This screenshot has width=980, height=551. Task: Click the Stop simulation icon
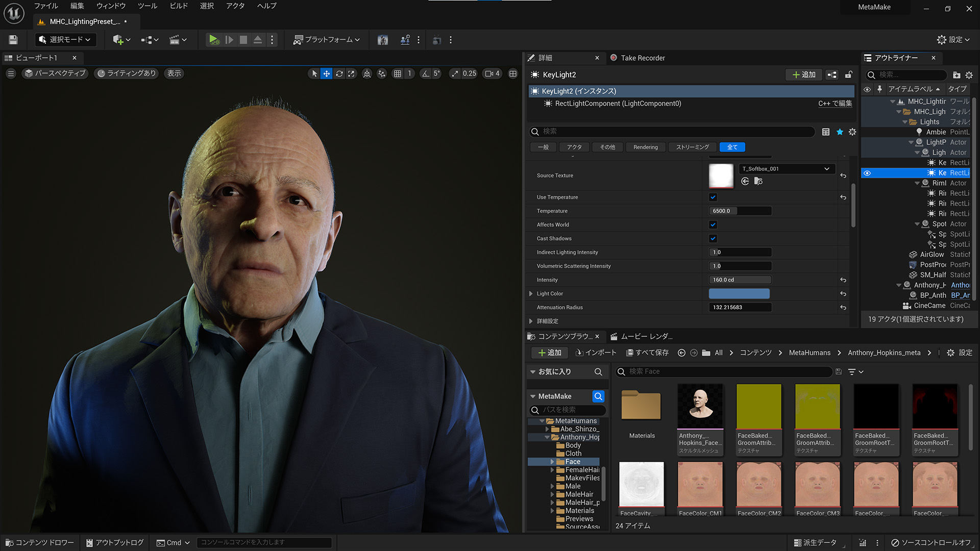pos(243,40)
